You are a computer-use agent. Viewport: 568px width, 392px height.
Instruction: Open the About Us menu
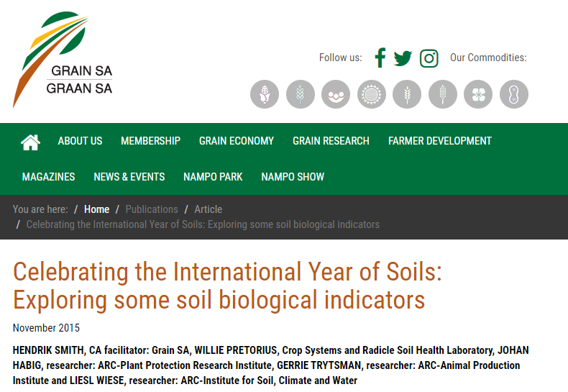(80, 141)
